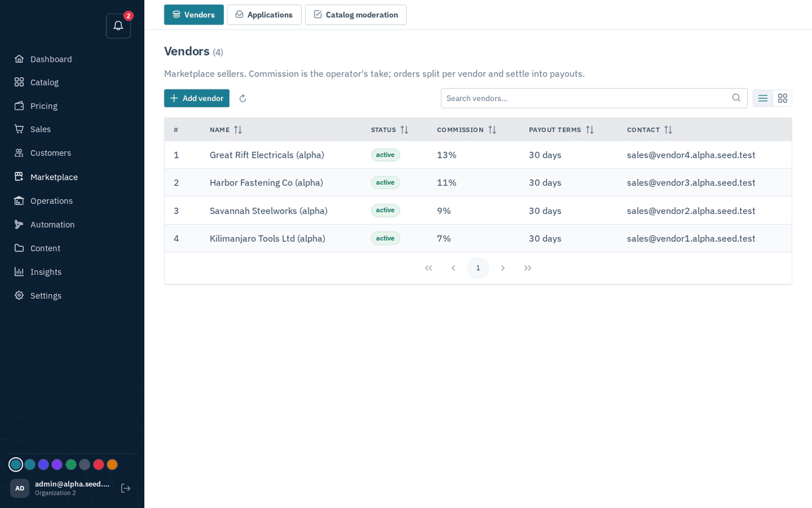Sort table by Contact column

pos(650,129)
